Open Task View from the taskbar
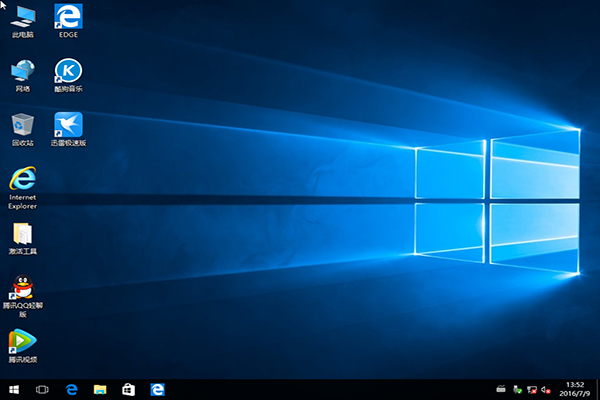 tap(42, 388)
